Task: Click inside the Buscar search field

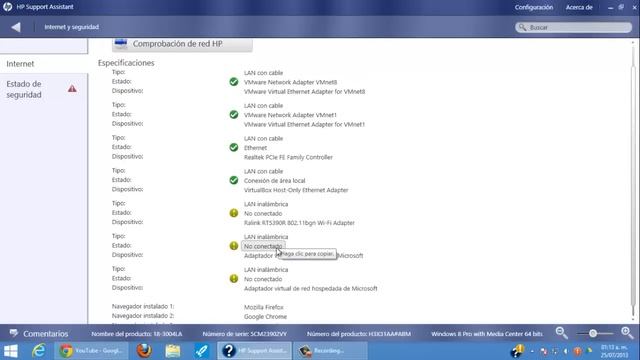Action: tap(573, 27)
